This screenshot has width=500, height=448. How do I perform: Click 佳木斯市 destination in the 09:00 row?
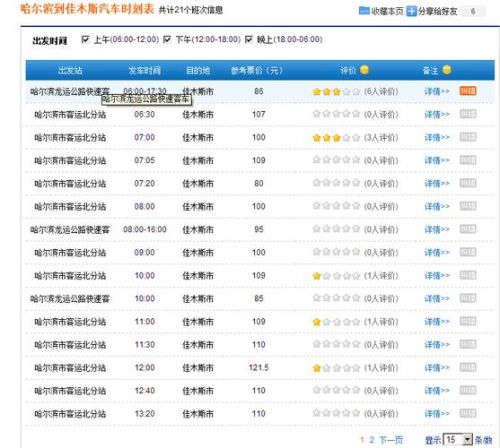click(198, 253)
